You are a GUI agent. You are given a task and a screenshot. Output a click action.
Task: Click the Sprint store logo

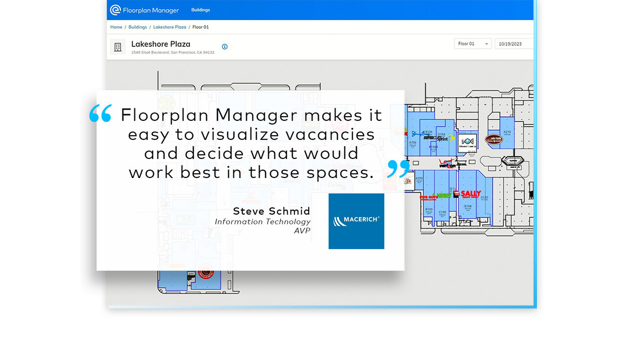point(442,139)
